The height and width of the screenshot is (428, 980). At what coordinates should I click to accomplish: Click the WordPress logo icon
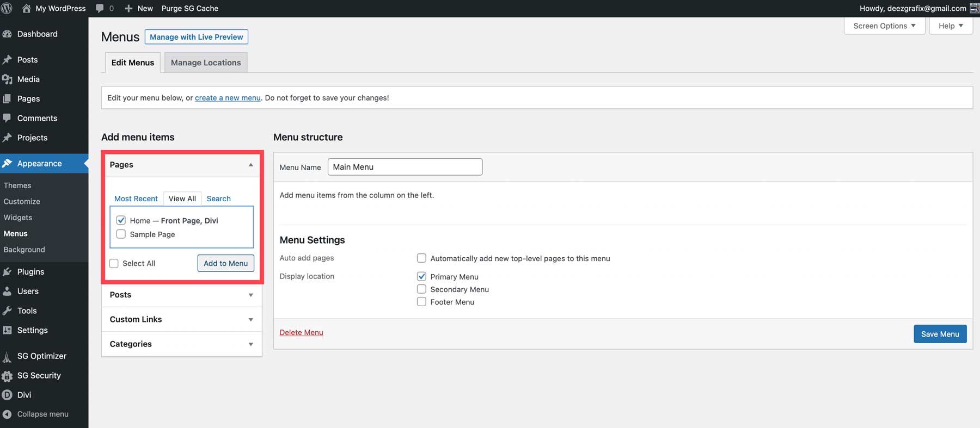pos(7,8)
